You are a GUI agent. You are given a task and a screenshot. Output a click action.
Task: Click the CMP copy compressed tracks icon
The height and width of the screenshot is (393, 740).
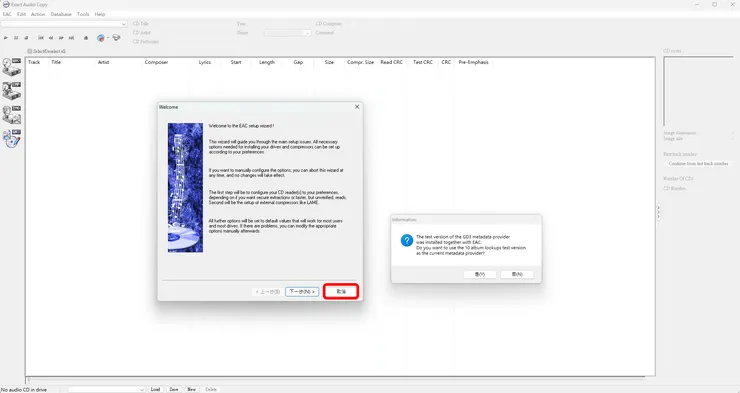click(12, 91)
